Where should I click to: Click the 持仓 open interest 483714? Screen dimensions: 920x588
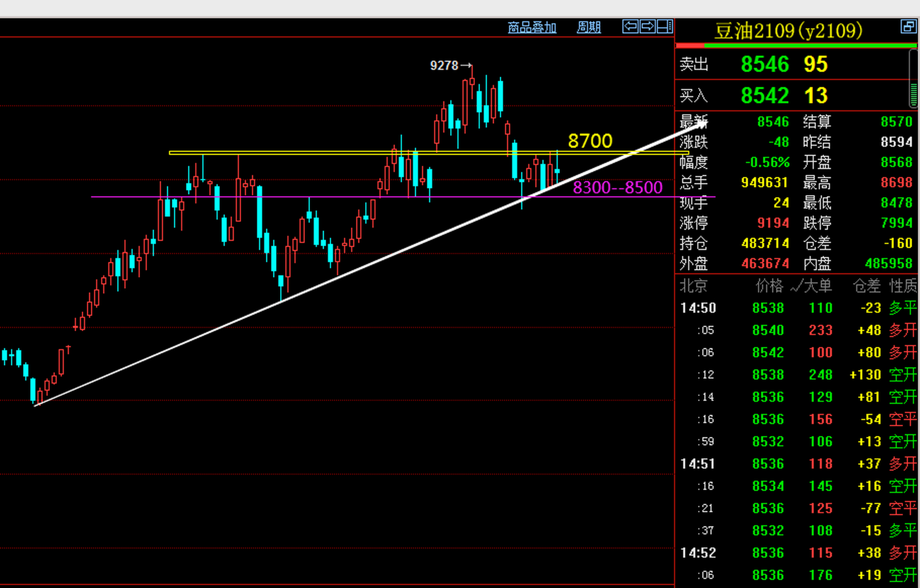pos(765,243)
